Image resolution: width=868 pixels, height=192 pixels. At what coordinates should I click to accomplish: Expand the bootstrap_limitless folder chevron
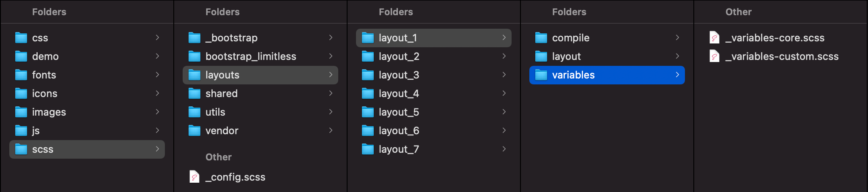pyautogui.click(x=331, y=56)
